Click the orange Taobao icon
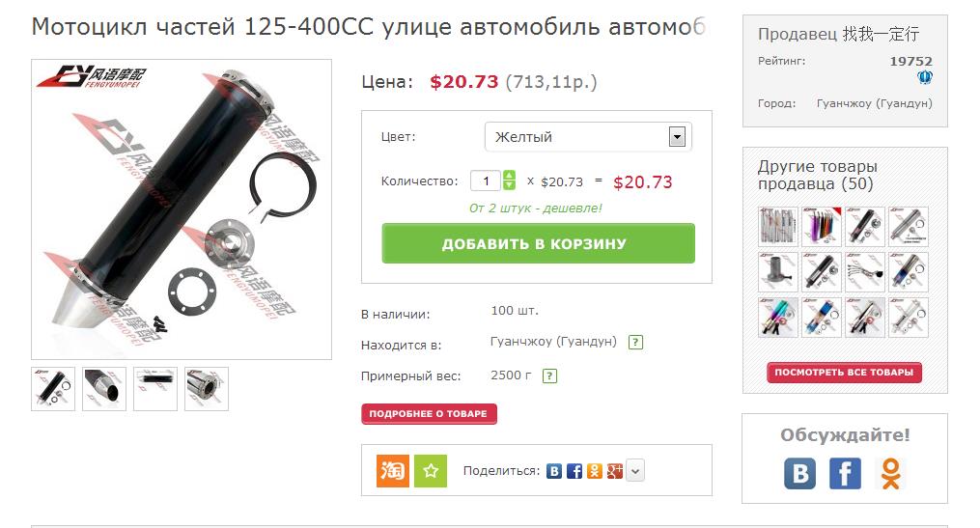 coord(393,470)
